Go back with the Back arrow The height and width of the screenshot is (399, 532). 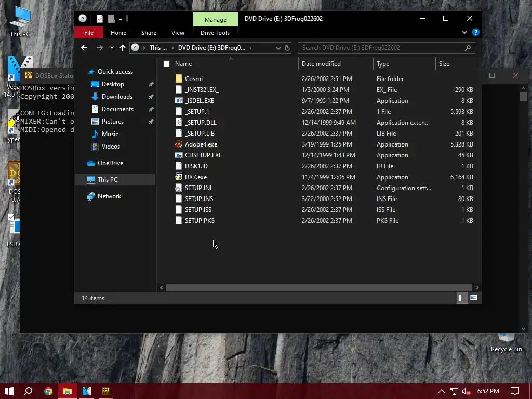(84, 48)
